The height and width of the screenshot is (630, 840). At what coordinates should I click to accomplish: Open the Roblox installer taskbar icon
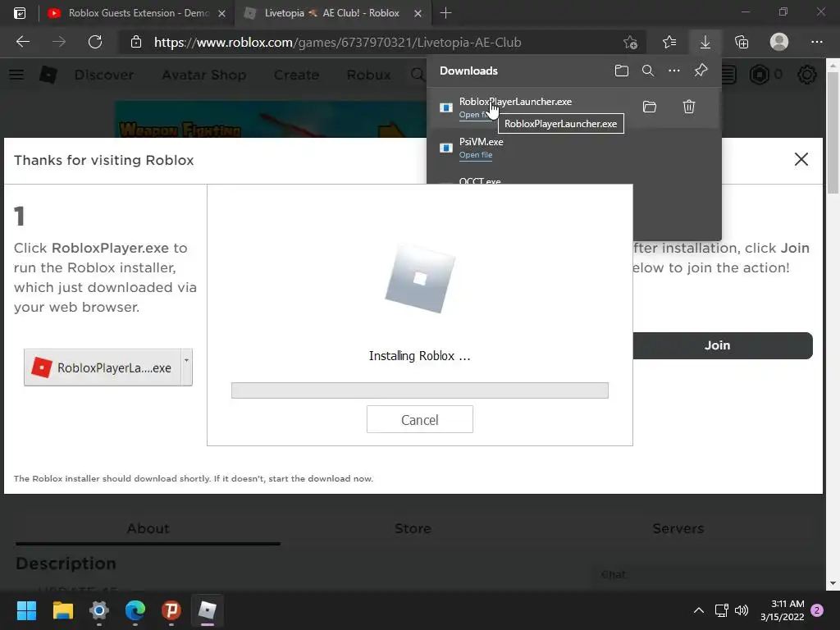pos(207,610)
